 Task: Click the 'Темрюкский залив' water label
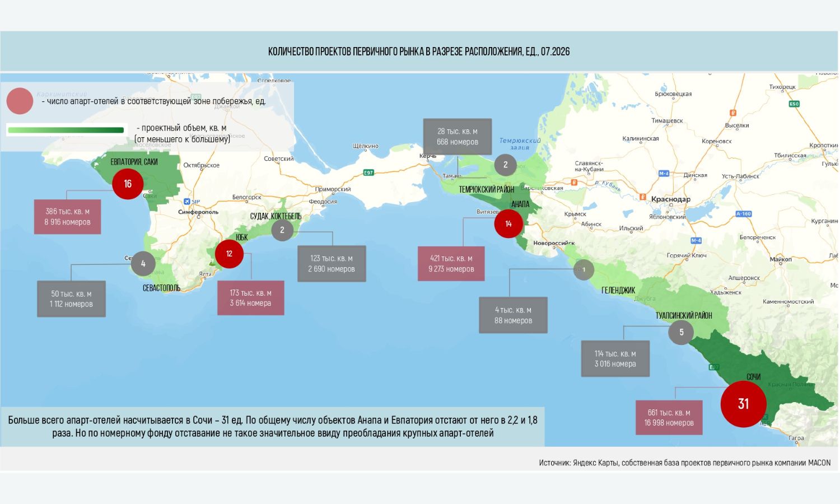[x=520, y=144]
